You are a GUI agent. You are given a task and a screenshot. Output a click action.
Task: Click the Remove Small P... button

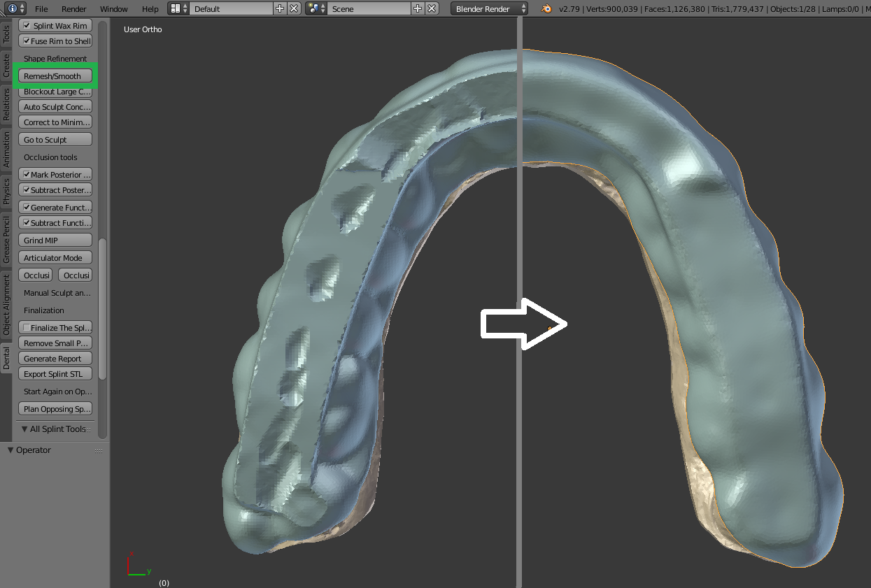(55, 343)
